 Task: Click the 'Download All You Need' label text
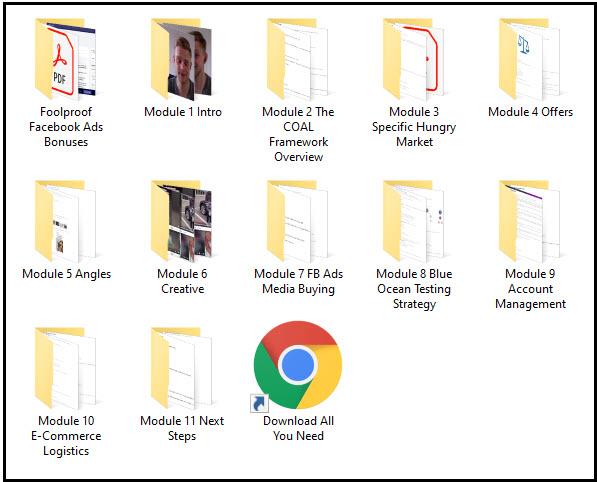pos(298,428)
